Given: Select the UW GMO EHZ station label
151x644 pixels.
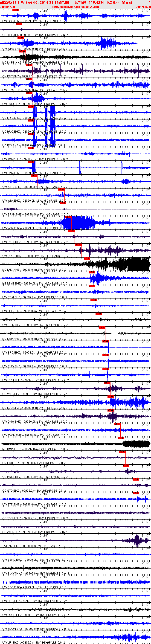Looking at the screenshot, I should [35, 104].
